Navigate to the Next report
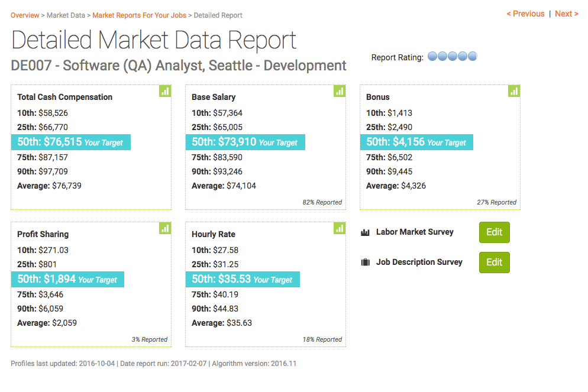 click(x=566, y=14)
